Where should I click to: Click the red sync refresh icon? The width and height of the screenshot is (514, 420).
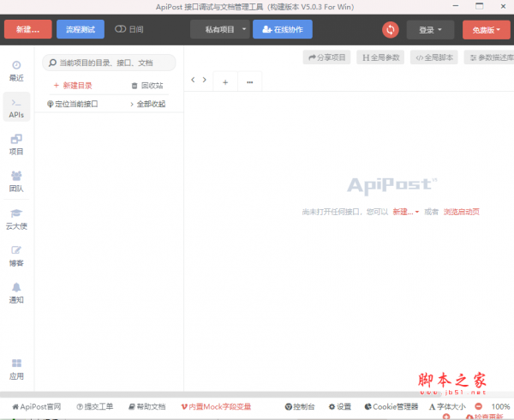coord(391,30)
